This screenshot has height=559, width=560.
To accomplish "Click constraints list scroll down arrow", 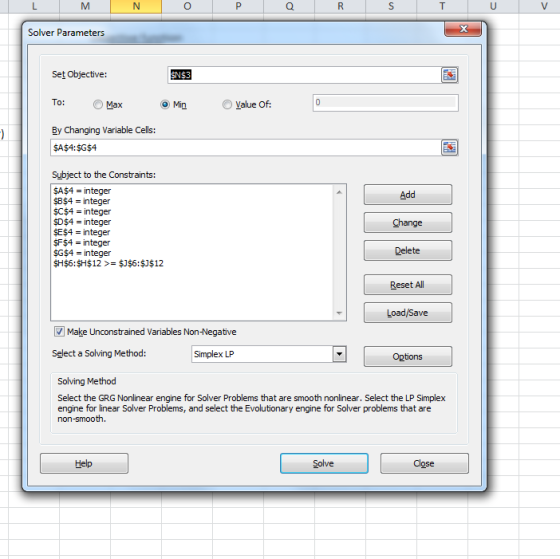I will click(x=339, y=313).
